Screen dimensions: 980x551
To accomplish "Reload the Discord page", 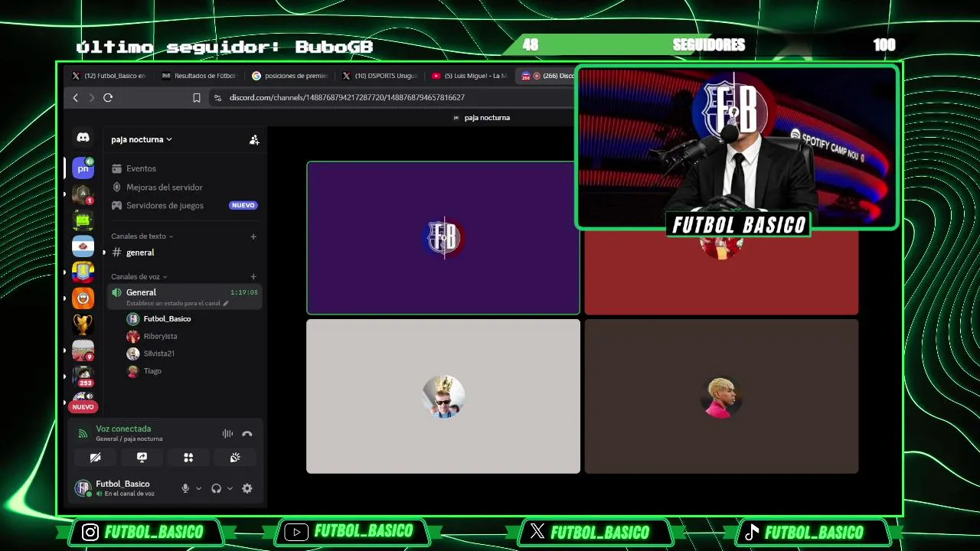I will tap(108, 98).
